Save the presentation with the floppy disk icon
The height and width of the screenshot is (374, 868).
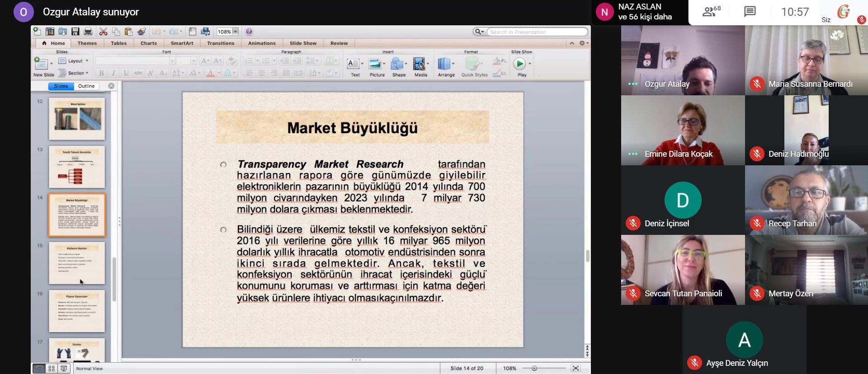point(75,32)
